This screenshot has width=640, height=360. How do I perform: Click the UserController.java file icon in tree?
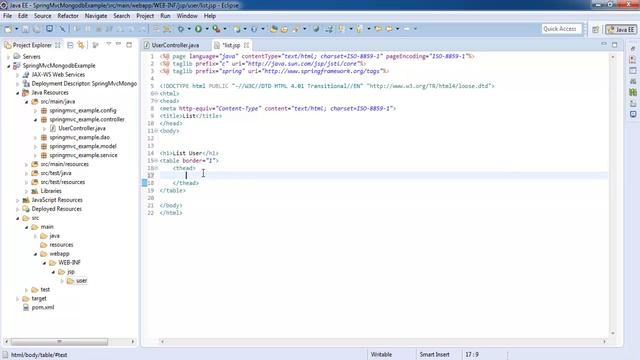pos(53,128)
